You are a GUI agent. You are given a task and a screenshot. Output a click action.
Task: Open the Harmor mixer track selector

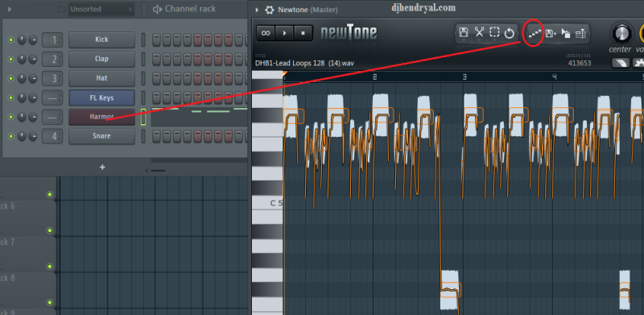[52, 118]
